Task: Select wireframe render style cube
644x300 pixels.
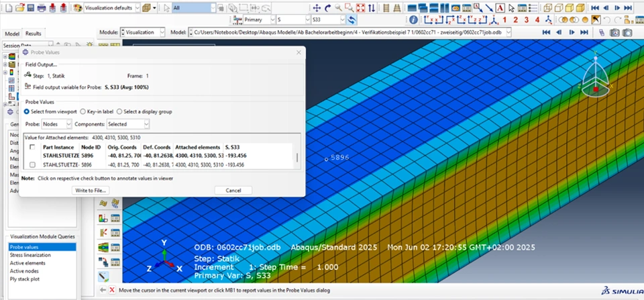Action: pyautogui.click(x=547, y=8)
